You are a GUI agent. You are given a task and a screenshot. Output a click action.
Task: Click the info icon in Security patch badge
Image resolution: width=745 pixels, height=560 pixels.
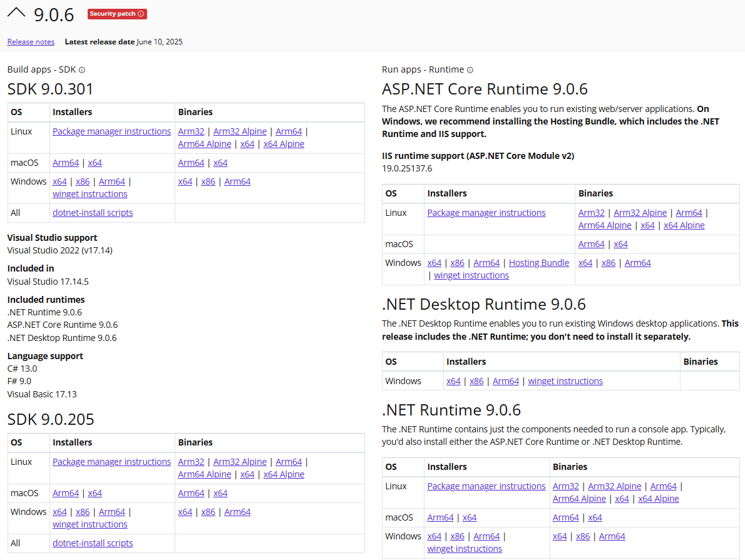(x=141, y=14)
